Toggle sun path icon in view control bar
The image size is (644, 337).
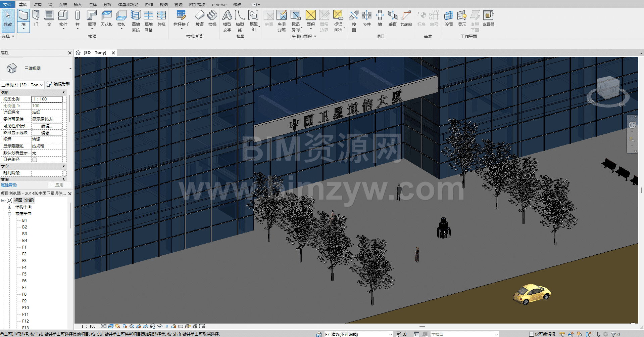[x=117, y=326]
